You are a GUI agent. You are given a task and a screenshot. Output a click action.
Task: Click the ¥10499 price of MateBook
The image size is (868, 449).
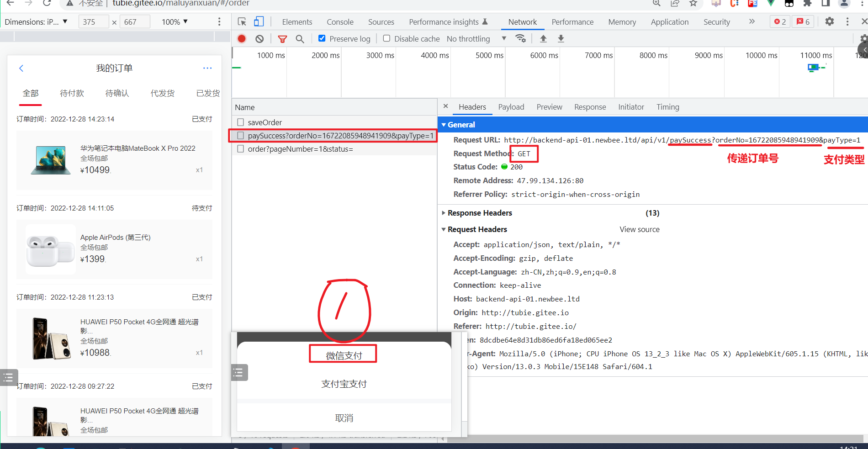(x=95, y=170)
